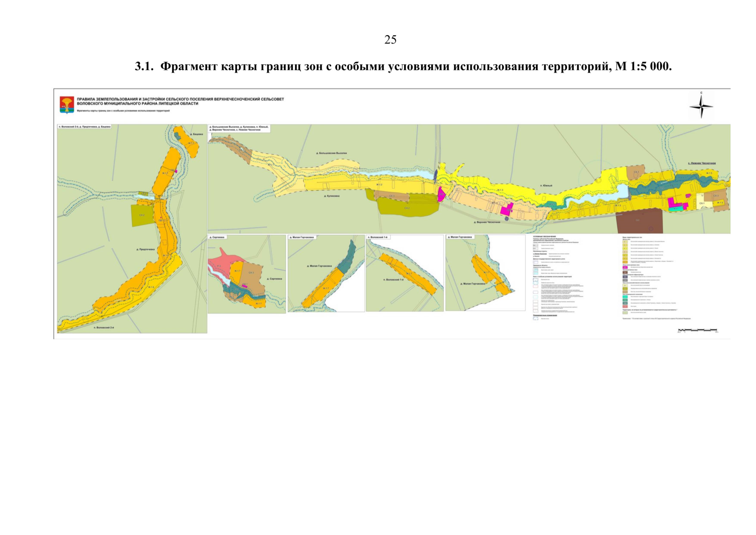Click the п. Южный map label

tap(546, 185)
